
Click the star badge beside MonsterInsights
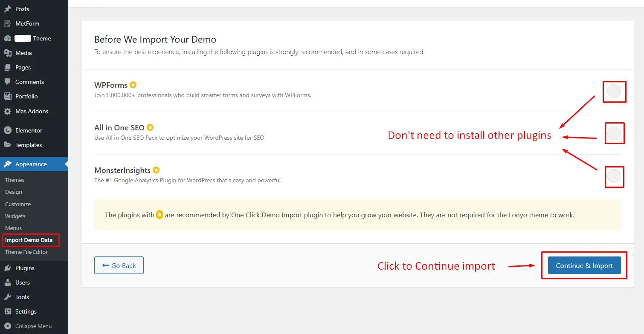tap(156, 170)
